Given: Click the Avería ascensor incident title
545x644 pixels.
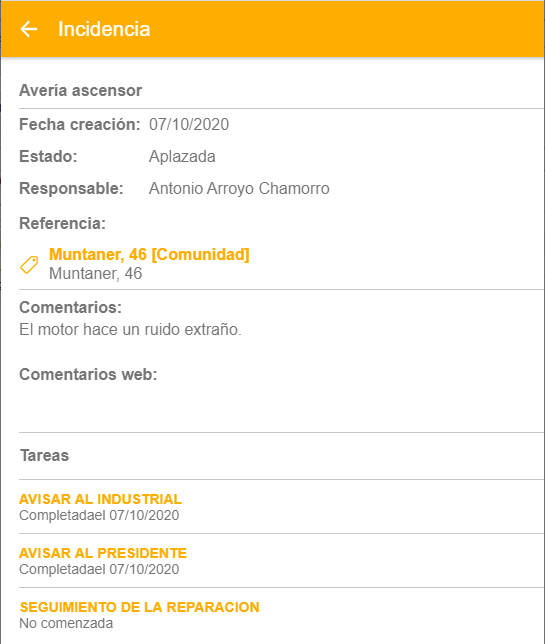Looking at the screenshot, I should pos(80,90).
